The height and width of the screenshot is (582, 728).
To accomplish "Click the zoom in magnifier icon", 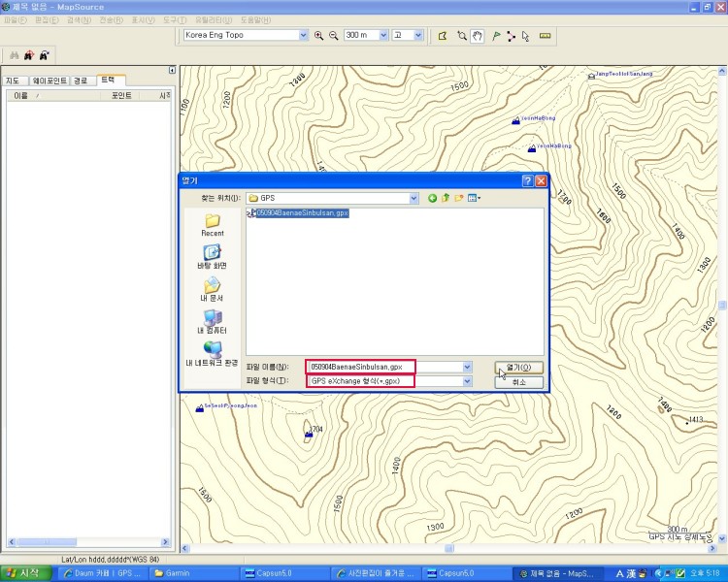I will (318, 35).
